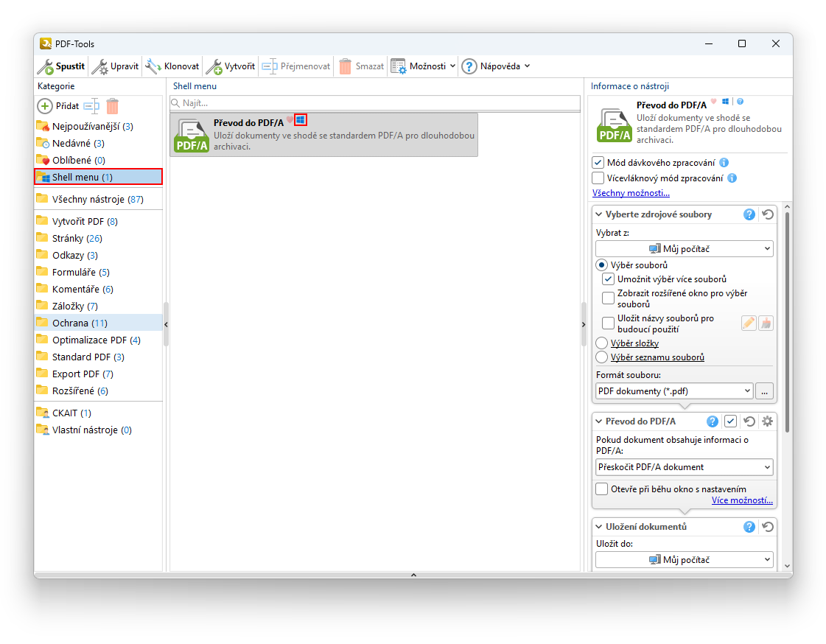Open the Možnosti dropdown menu
This screenshot has width=826, height=644.
[x=423, y=66]
